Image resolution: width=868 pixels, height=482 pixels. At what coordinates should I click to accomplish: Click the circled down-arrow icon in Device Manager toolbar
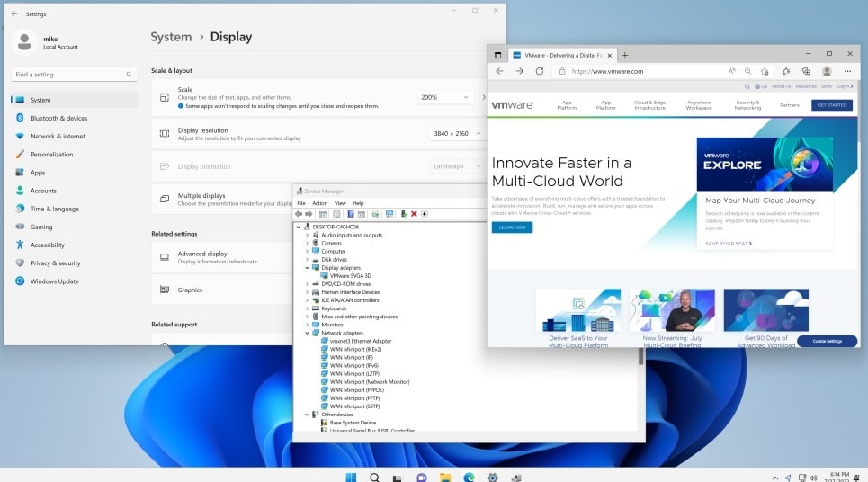click(x=425, y=214)
